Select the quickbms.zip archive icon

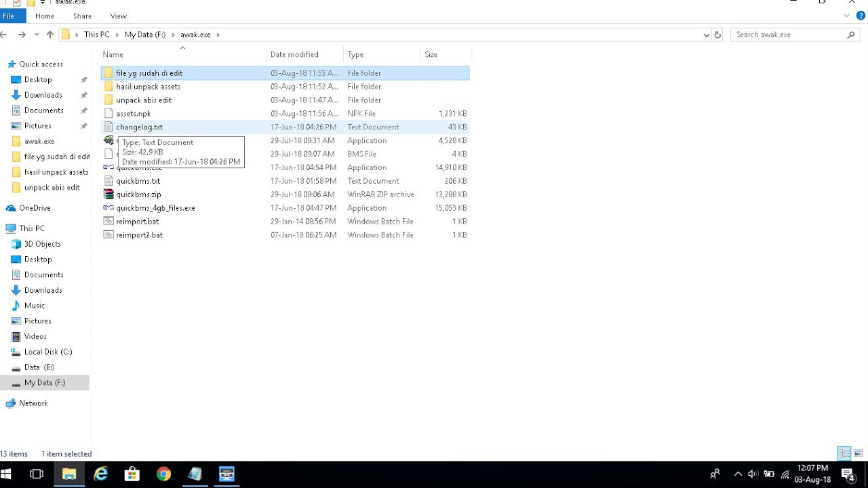[108, 195]
